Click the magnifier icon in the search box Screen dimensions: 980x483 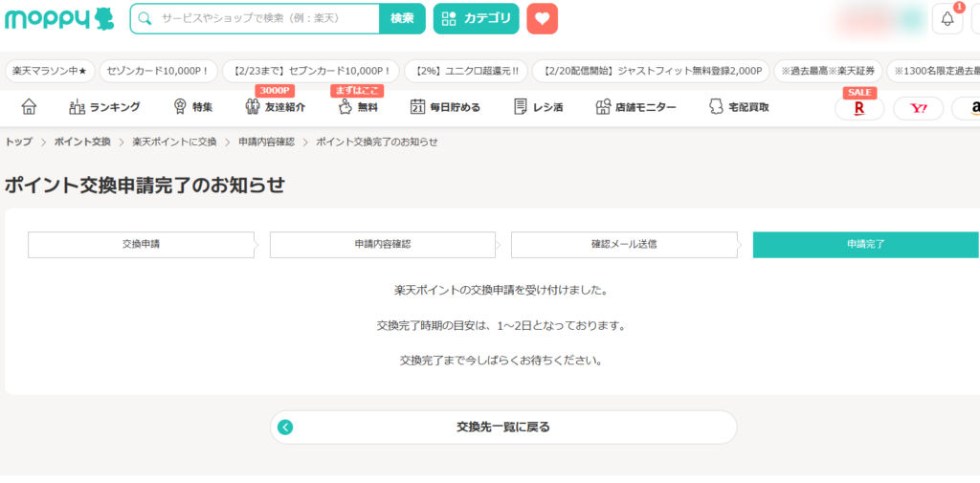click(x=145, y=19)
